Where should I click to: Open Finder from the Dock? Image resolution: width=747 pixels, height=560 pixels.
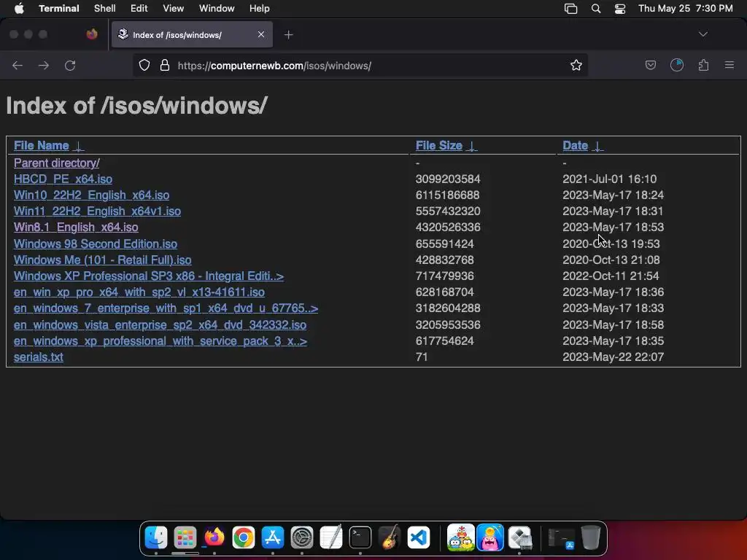156,537
